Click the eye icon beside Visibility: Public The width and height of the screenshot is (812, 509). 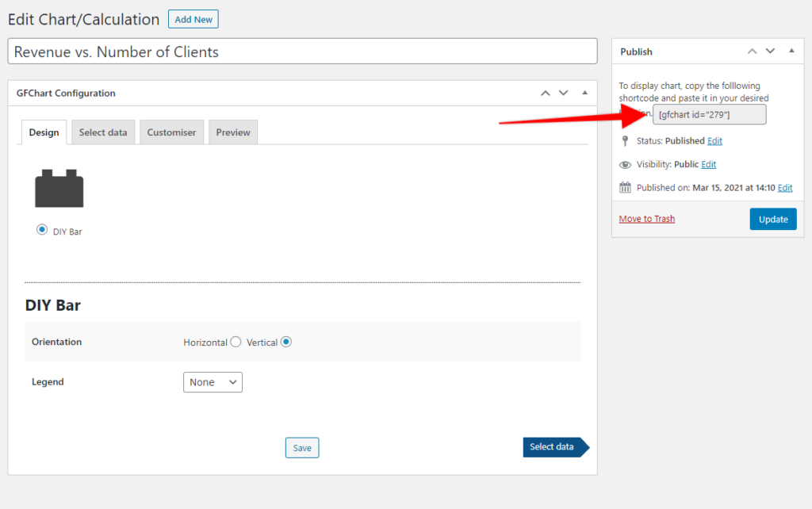623,164
